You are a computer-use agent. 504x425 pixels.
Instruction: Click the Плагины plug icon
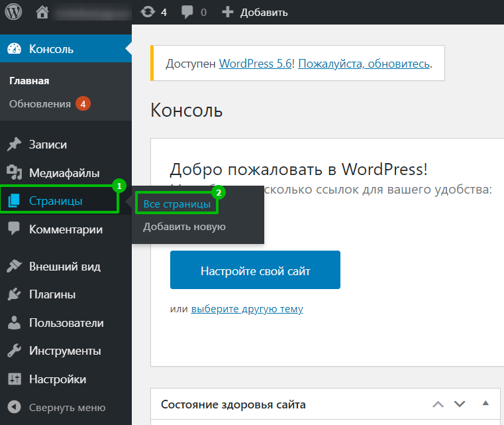14,294
